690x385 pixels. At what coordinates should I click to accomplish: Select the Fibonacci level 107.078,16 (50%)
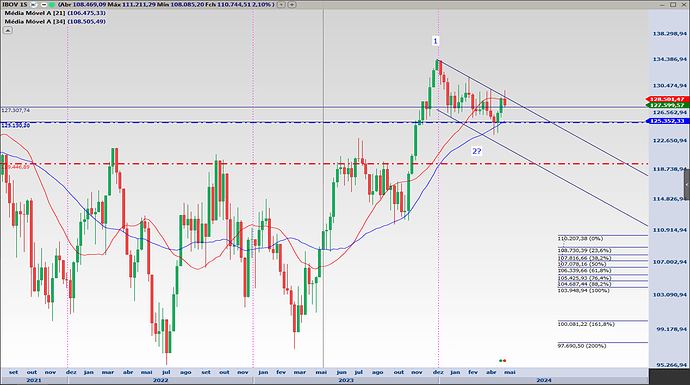tap(582, 264)
